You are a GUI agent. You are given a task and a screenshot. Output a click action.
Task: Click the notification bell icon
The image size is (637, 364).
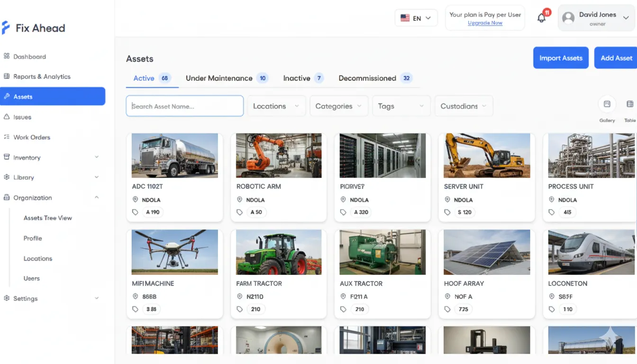click(x=541, y=18)
